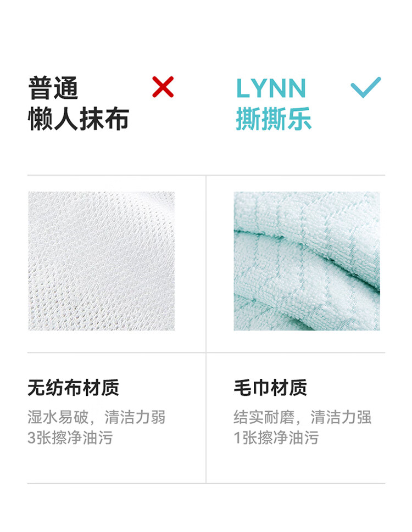The image size is (412, 532).
Task: Select the white non-woven fabric image
Action: point(102,261)
